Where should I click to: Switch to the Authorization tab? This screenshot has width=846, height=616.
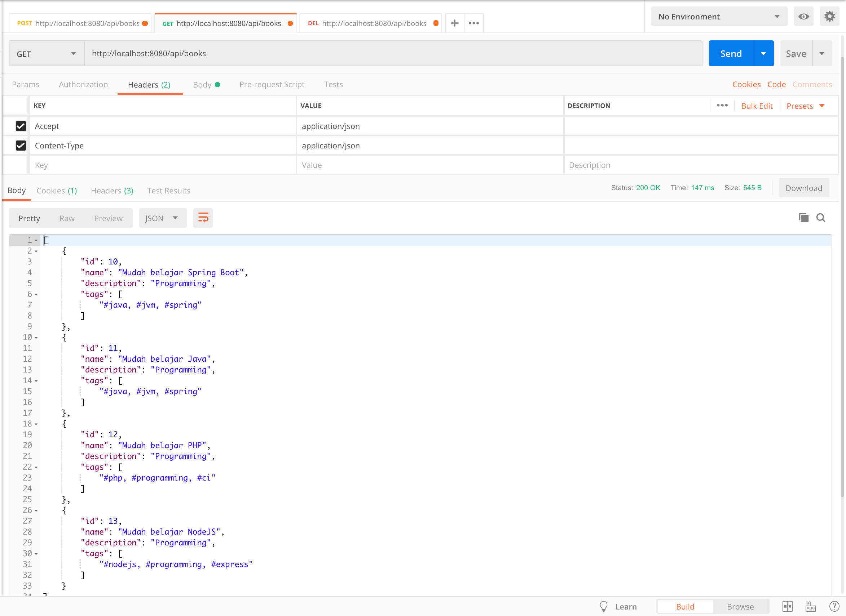pos(83,84)
